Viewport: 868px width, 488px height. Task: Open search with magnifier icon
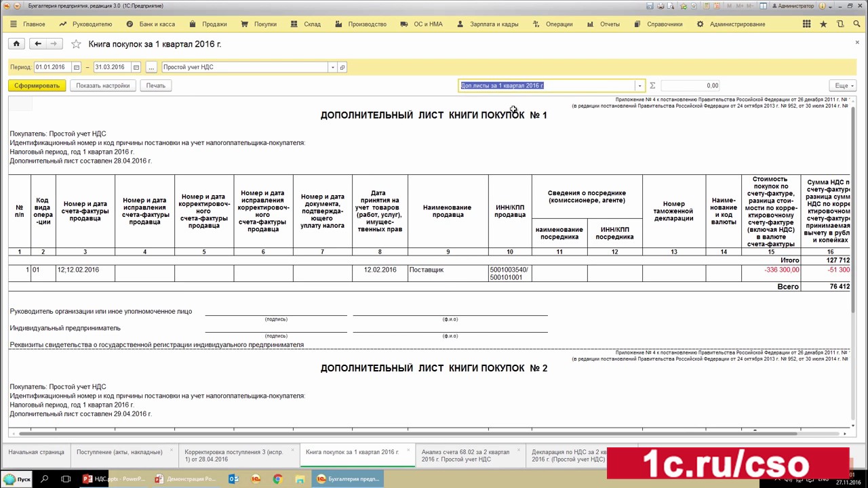pos(856,24)
